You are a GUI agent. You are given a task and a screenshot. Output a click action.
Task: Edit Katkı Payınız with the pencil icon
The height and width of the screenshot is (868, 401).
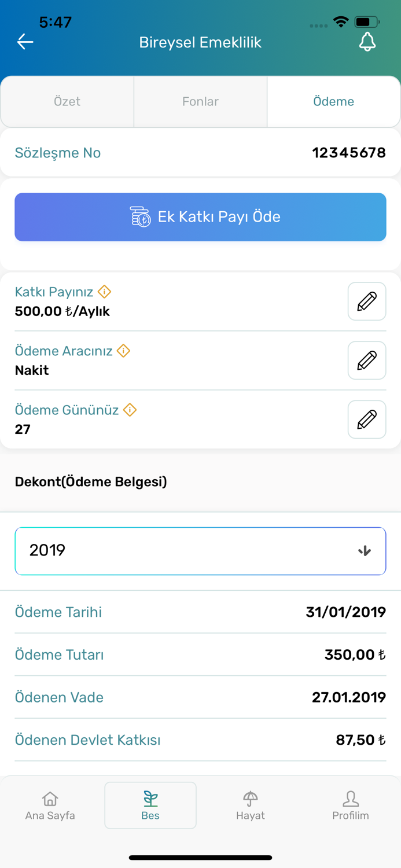coord(366,301)
